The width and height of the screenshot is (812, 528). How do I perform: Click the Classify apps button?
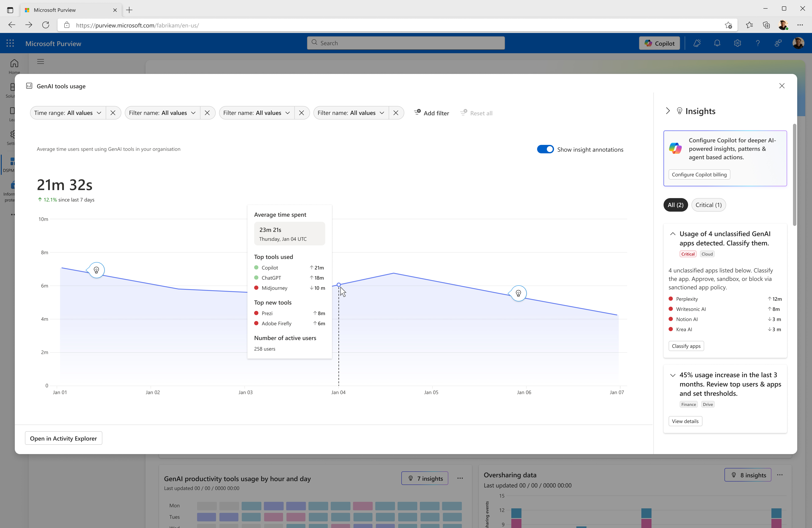(686, 346)
